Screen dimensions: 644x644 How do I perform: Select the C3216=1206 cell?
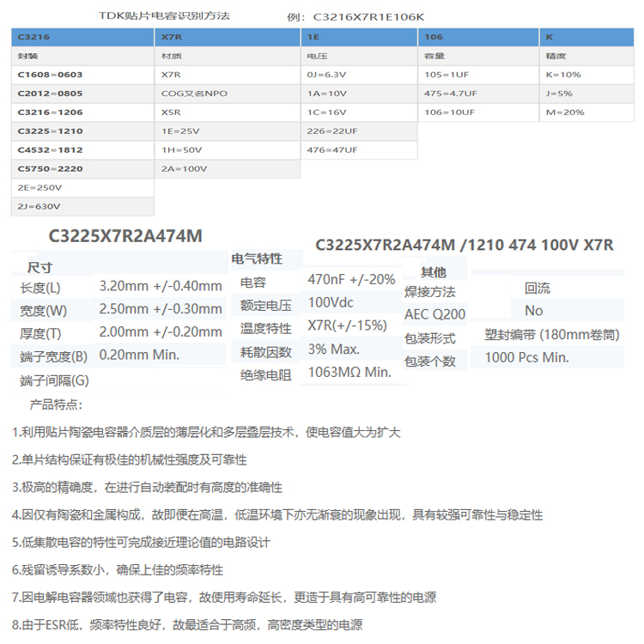pyautogui.click(x=82, y=112)
